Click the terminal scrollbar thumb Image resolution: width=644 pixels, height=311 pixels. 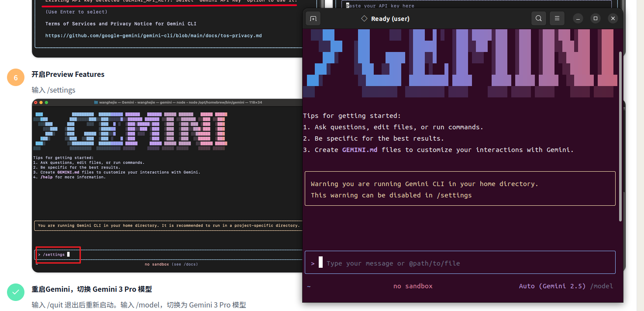(620, 135)
